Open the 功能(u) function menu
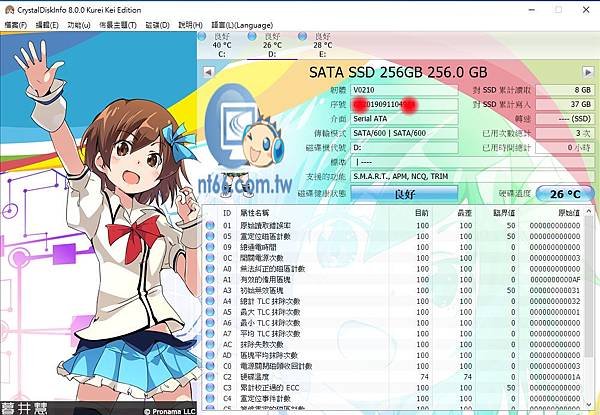 79,25
